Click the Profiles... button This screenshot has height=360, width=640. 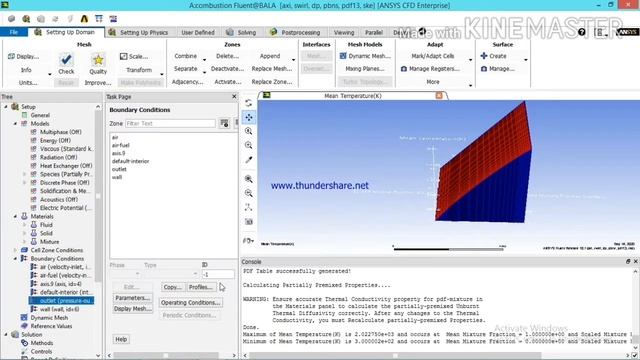click(x=200, y=287)
